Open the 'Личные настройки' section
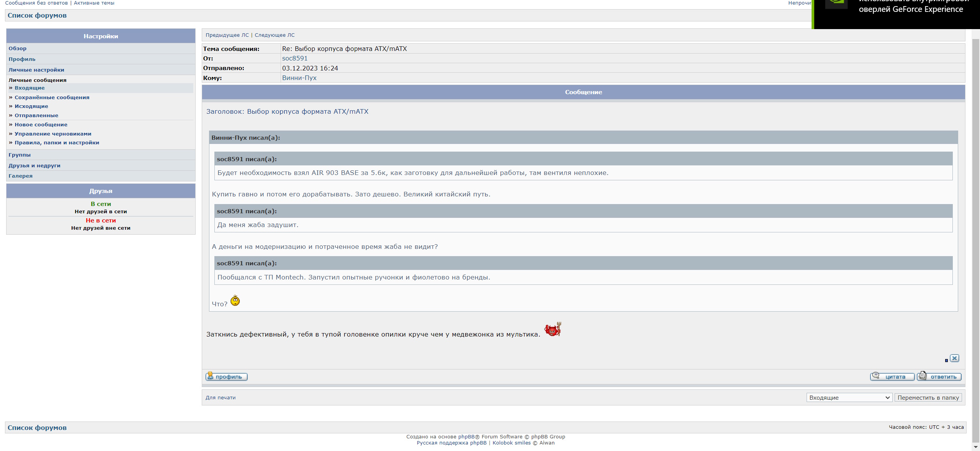The height and width of the screenshot is (451, 980). click(36, 70)
